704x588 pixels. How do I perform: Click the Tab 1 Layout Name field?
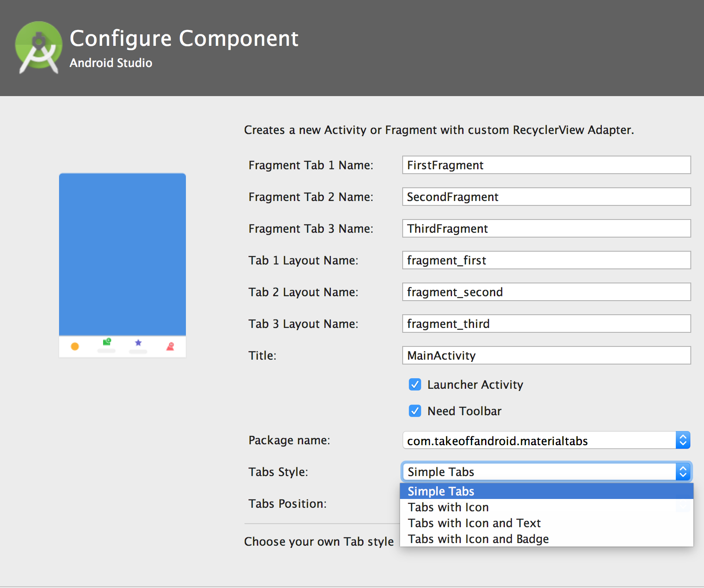coord(546,261)
